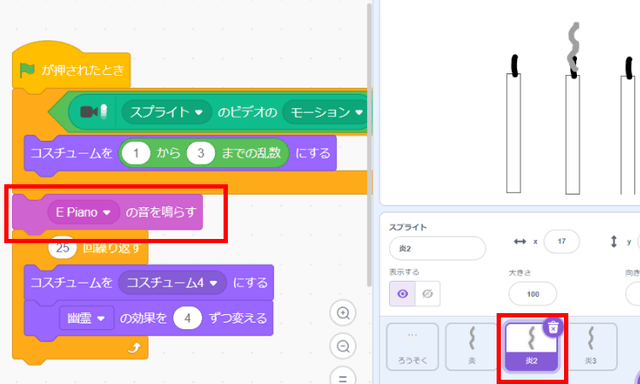
Task: Click the video camera sensing icon
Action: pyautogui.click(x=93, y=112)
